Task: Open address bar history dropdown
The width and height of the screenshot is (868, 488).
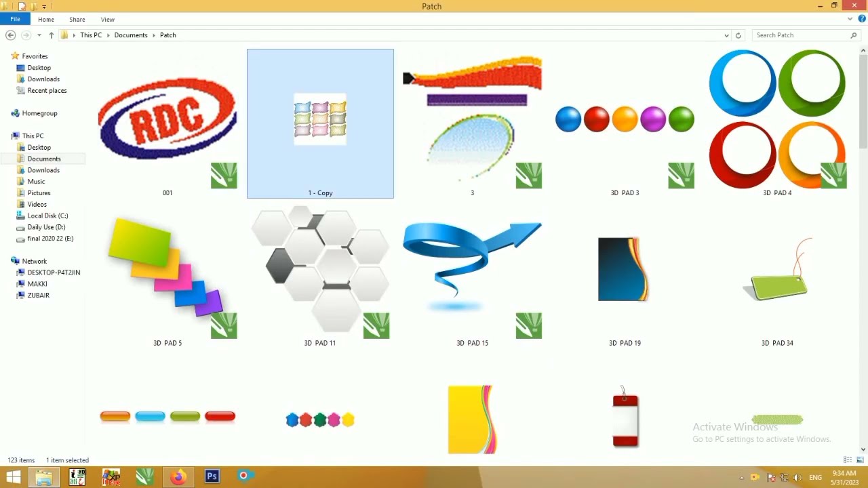Action: 726,35
